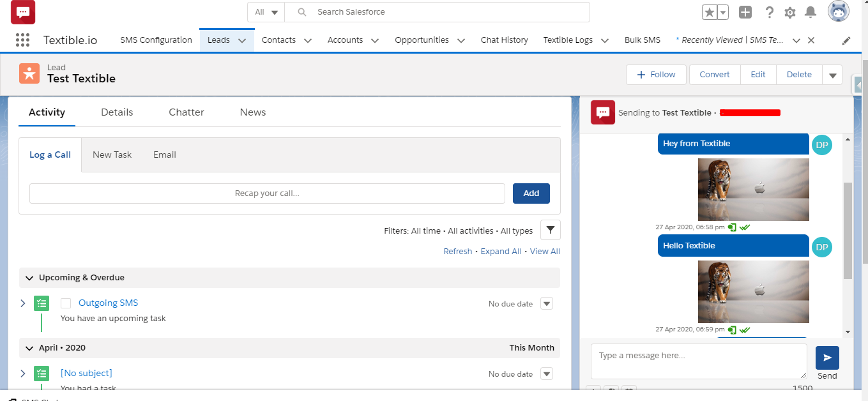
Task: Go to SMS Configuration tab
Action: click(156, 40)
